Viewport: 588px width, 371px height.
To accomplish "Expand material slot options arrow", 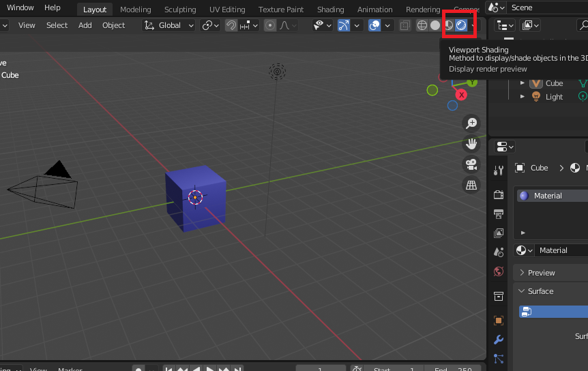I will (523, 233).
